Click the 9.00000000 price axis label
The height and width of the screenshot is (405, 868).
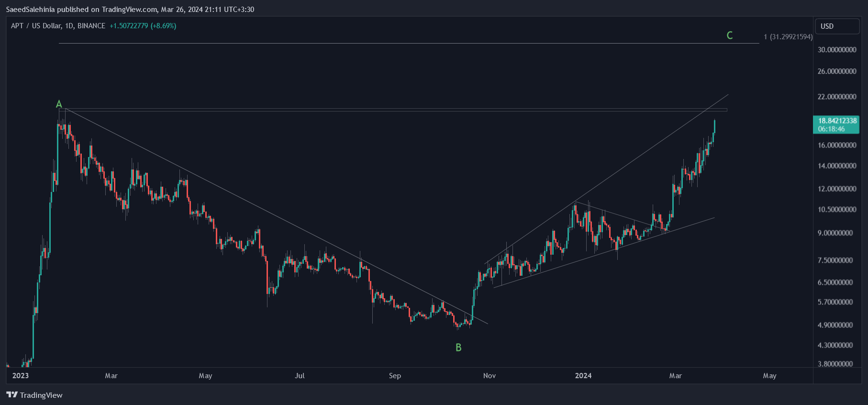click(835, 233)
